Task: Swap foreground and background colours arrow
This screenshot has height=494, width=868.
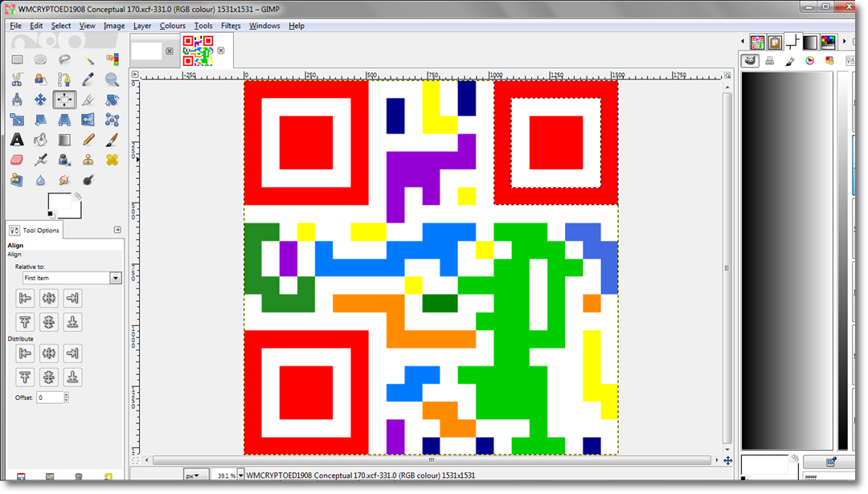Action: 78,196
